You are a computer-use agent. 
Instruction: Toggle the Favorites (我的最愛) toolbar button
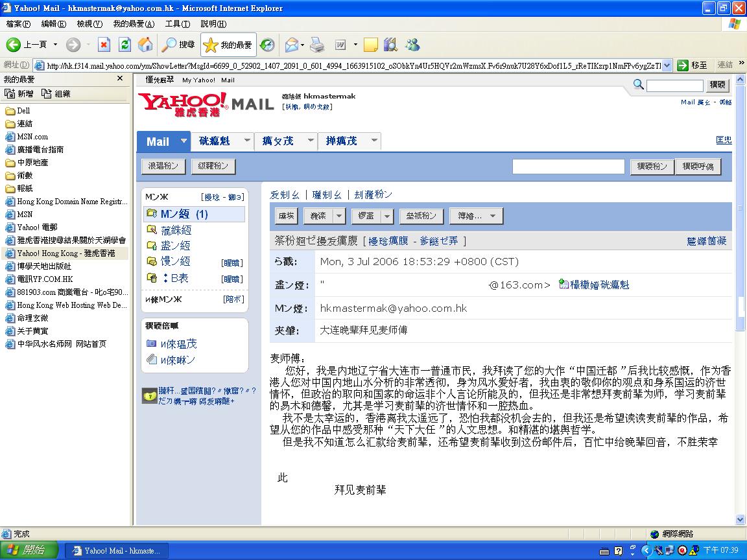tap(228, 45)
